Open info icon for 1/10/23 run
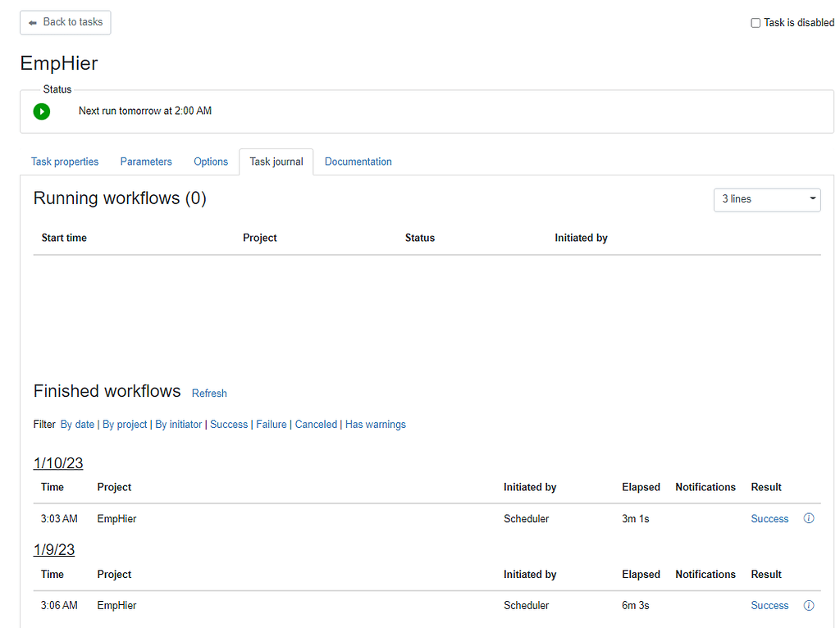 [809, 518]
